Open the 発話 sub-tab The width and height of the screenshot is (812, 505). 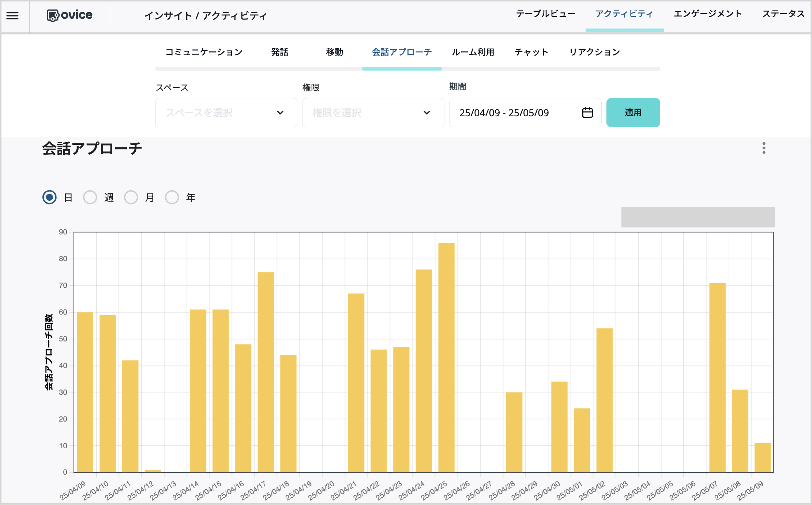pyautogui.click(x=280, y=52)
